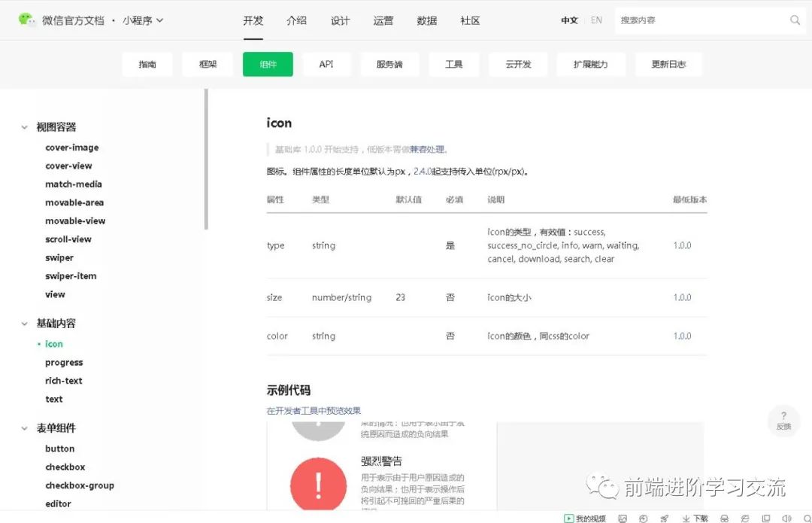Open the API sub-navigation tab
Screen dimensions: 812x523
click(x=326, y=64)
